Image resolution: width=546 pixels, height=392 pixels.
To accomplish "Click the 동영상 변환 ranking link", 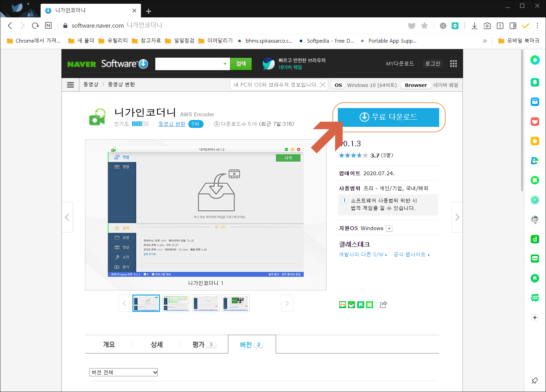I will 172,124.
